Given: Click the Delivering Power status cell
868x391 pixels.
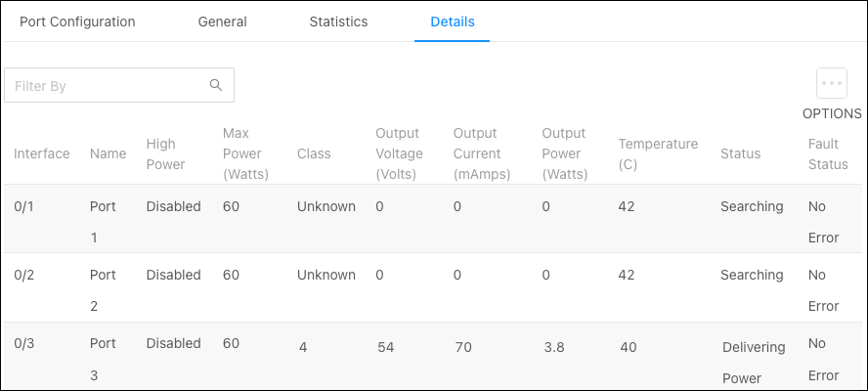Looking at the screenshot, I should 754,363.
